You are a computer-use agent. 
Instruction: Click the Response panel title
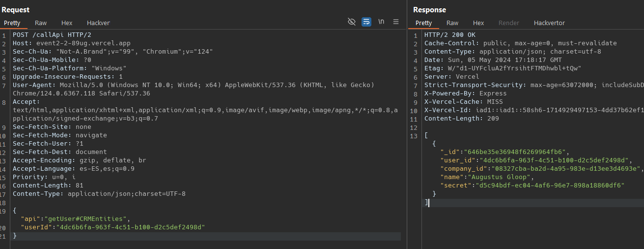429,9
